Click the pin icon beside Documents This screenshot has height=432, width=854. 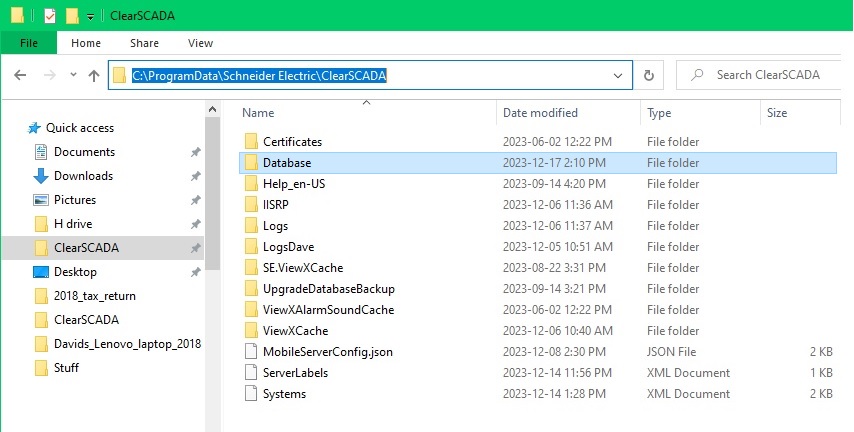196,152
